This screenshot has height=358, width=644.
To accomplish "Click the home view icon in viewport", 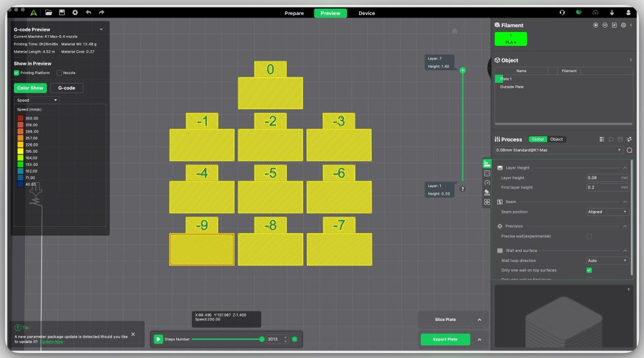I will click(x=455, y=31).
